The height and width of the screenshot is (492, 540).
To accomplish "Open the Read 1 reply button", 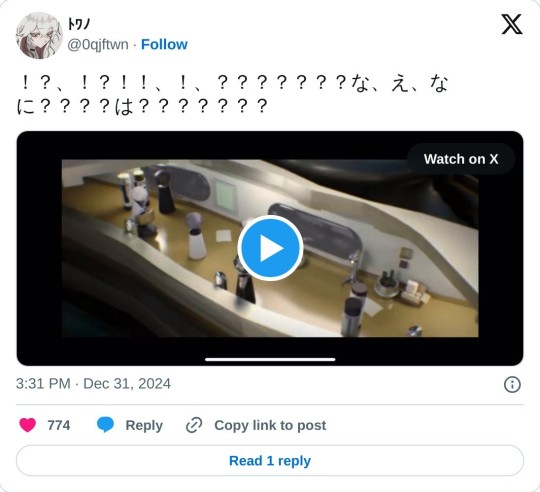I will (270, 461).
